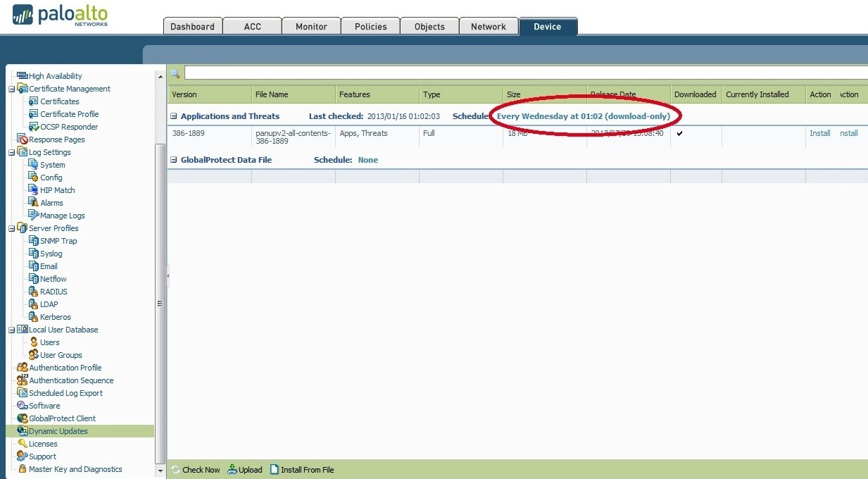Click Install From File
The image size is (868, 479).
302,470
